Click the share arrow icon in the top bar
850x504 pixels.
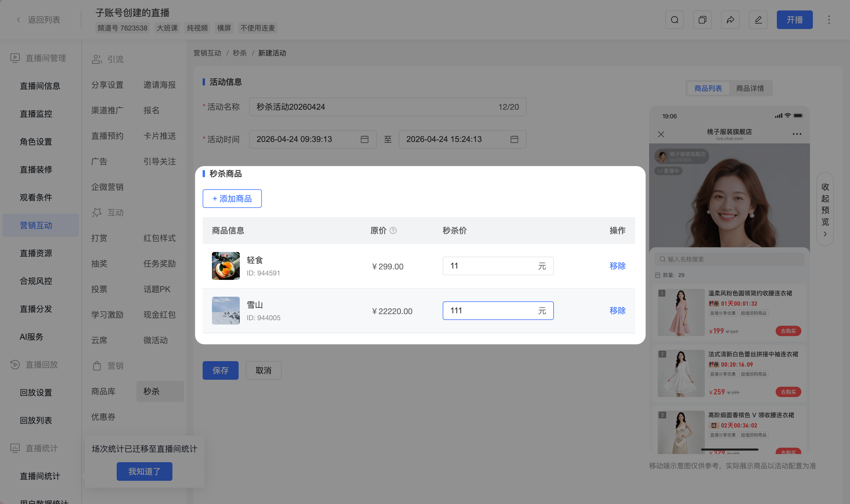(730, 20)
